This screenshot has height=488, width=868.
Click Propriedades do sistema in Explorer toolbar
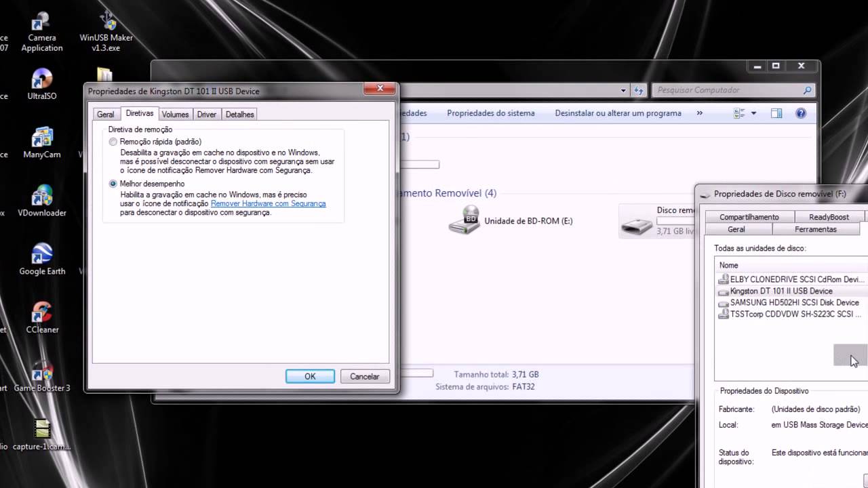click(491, 113)
